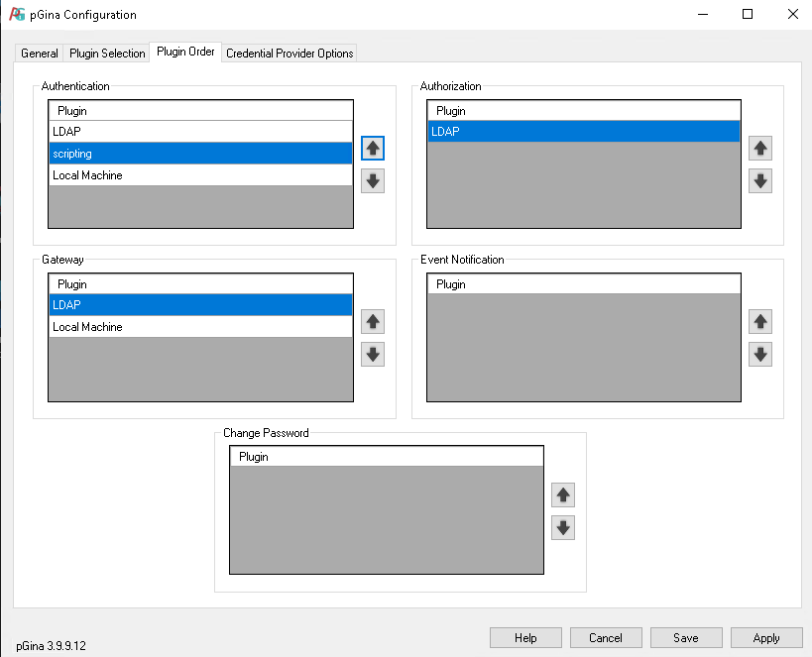
Task: Click Authorization move up arrow
Action: [760, 149]
